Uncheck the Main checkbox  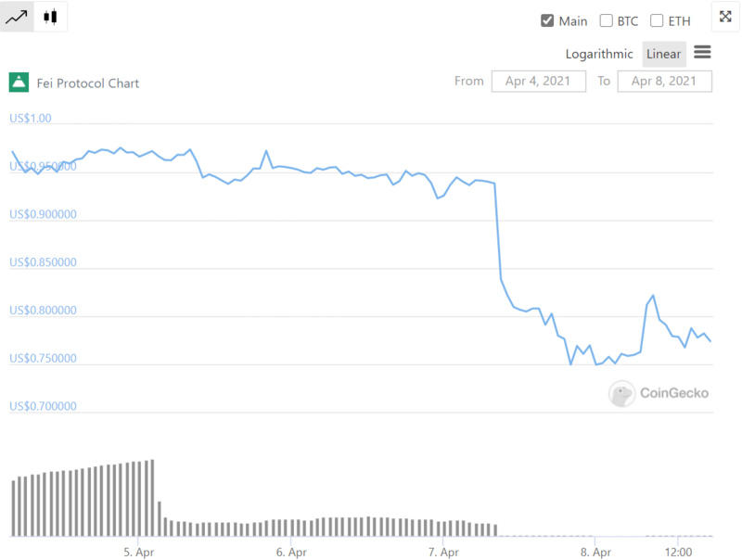547,20
